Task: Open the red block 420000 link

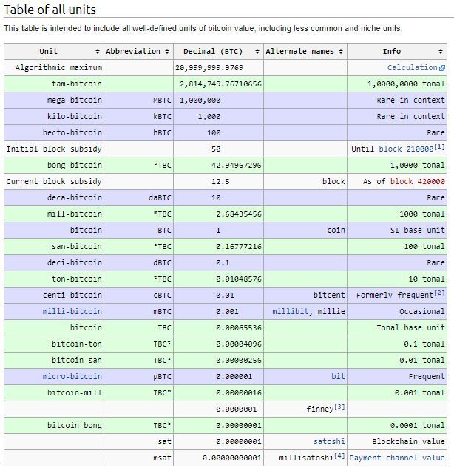Action: [417, 182]
